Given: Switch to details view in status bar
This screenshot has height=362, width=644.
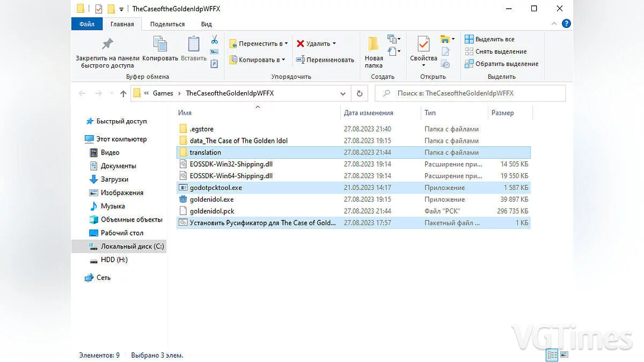Looking at the screenshot, I should pyautogui.click(x=552, y=355).
